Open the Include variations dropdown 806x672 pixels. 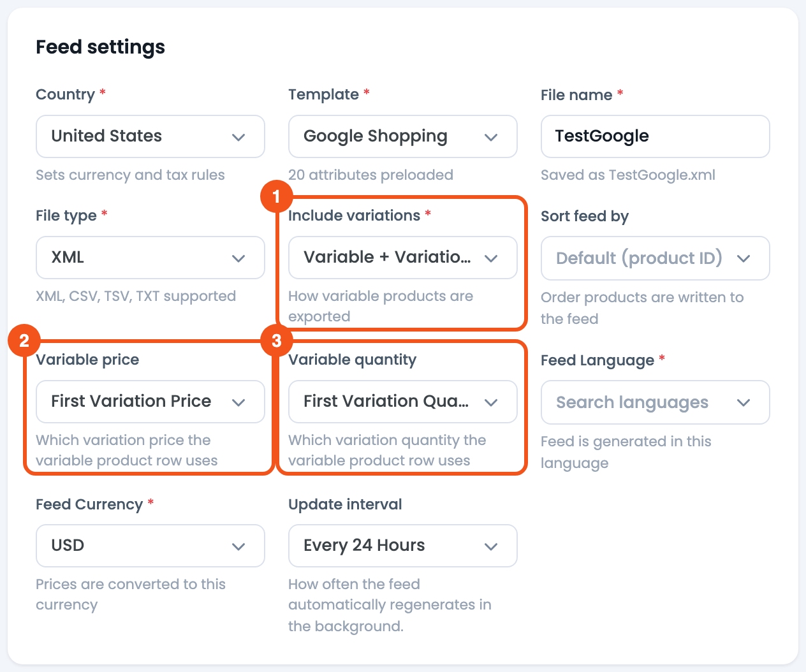coord(403,258)
